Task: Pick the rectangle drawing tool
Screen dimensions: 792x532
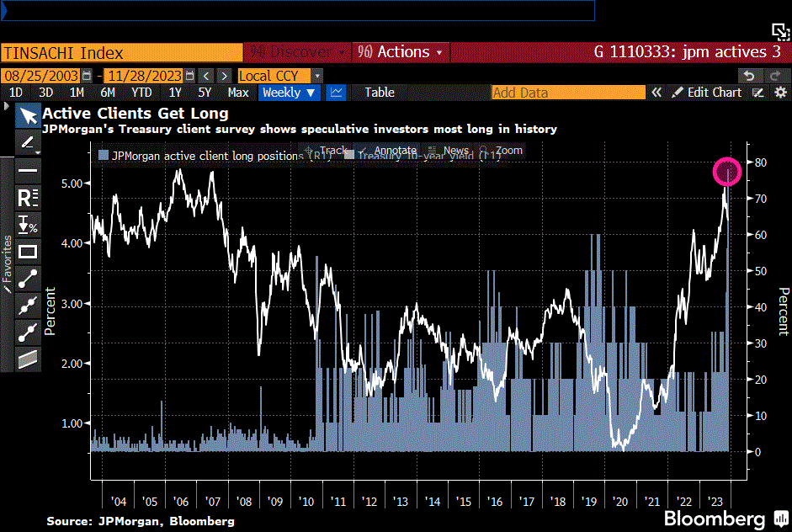Action: point(28,252)
